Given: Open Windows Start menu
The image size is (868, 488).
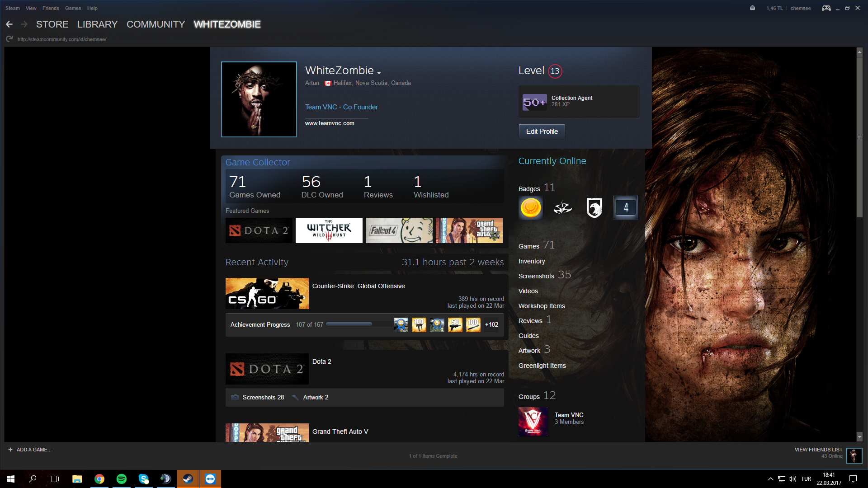Looking at the screenshot, I should pos(11,479).
